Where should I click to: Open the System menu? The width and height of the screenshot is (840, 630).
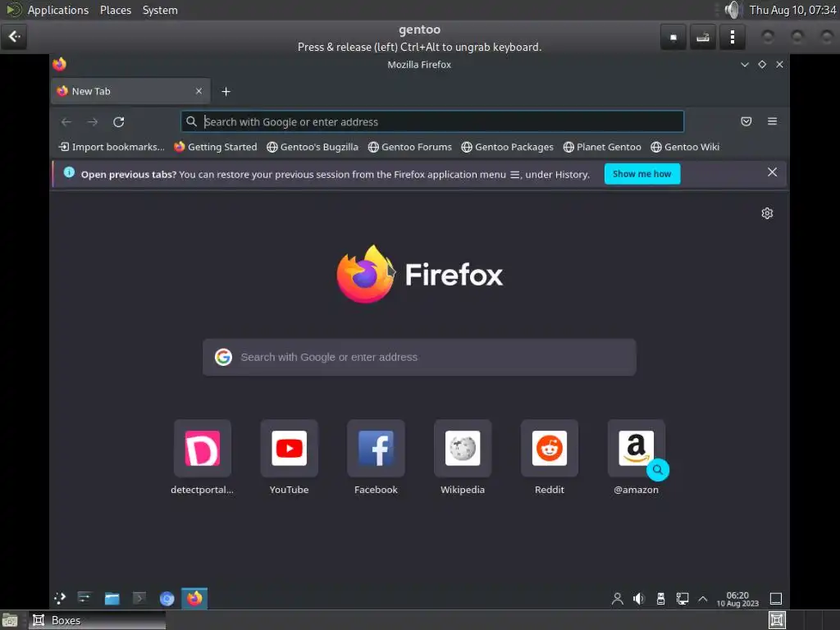coord(160,10)
